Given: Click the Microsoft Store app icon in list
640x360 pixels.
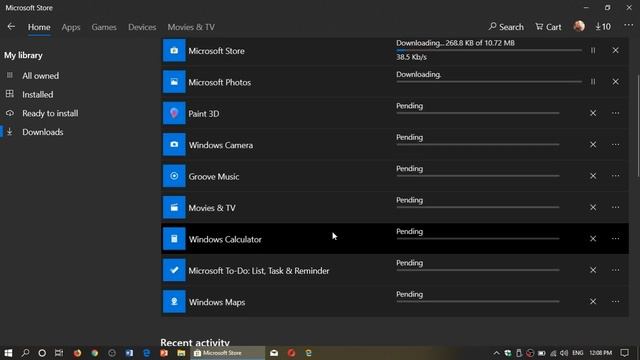Looking at the screenshot, I should tap(174, 51).
